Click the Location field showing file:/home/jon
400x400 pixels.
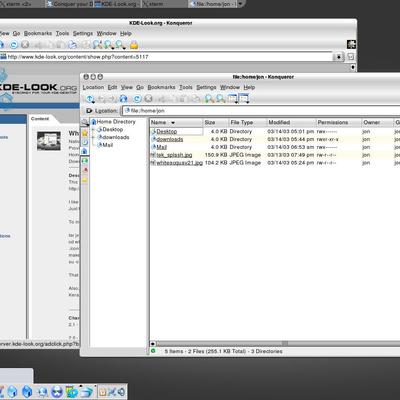click(x=261, y=111)
